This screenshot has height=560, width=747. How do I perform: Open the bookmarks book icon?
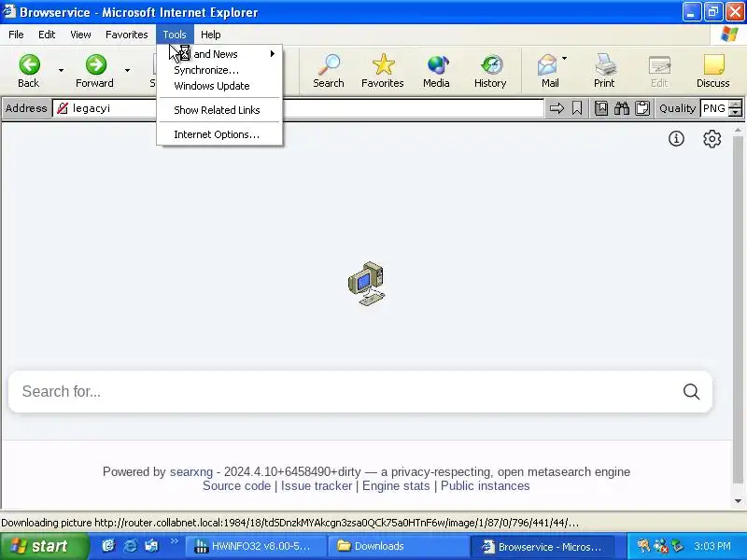click(601, 108)
